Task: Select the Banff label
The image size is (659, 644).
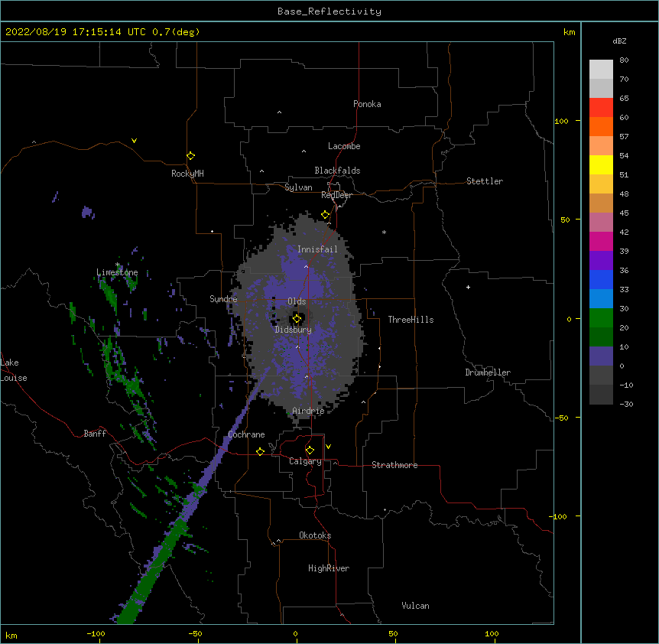Action: tap(95, 434)
